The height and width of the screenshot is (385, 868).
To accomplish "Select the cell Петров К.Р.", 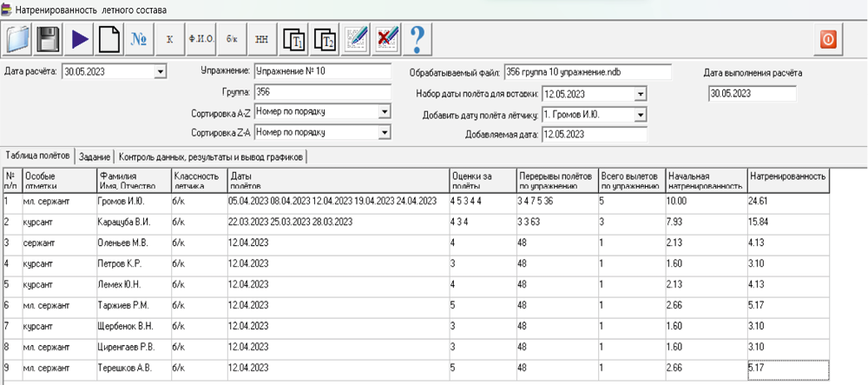I will click(x=132, y=265).
